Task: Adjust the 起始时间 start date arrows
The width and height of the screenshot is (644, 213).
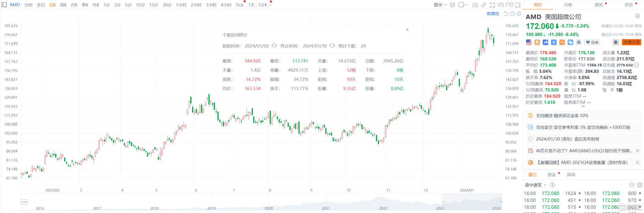Action: (x=274, y=45)
